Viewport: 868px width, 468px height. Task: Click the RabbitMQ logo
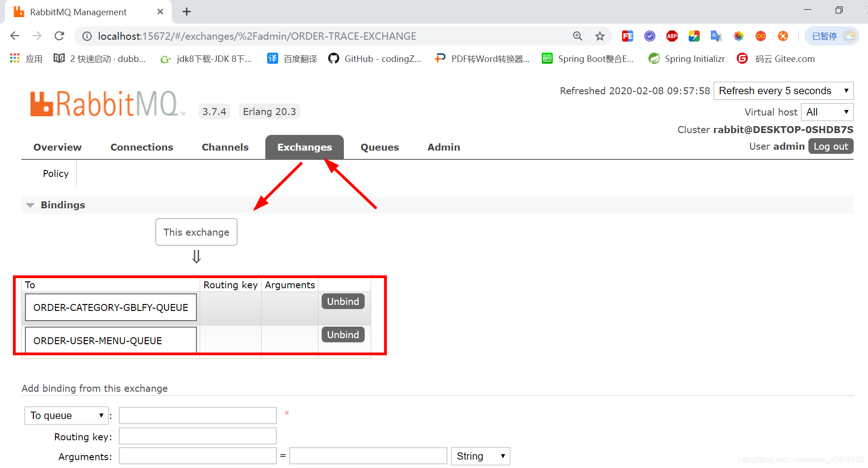[107, 103]
